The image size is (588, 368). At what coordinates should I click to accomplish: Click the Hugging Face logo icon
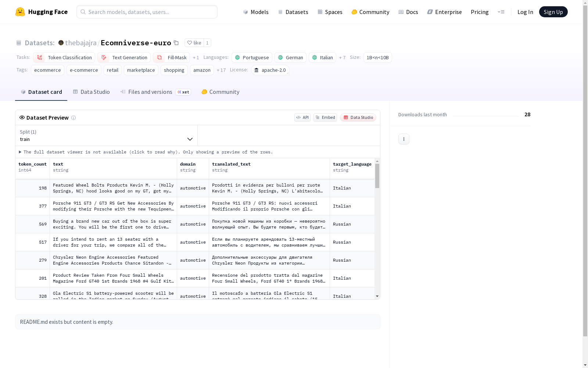pyautogui.click(x=20, y=12)
